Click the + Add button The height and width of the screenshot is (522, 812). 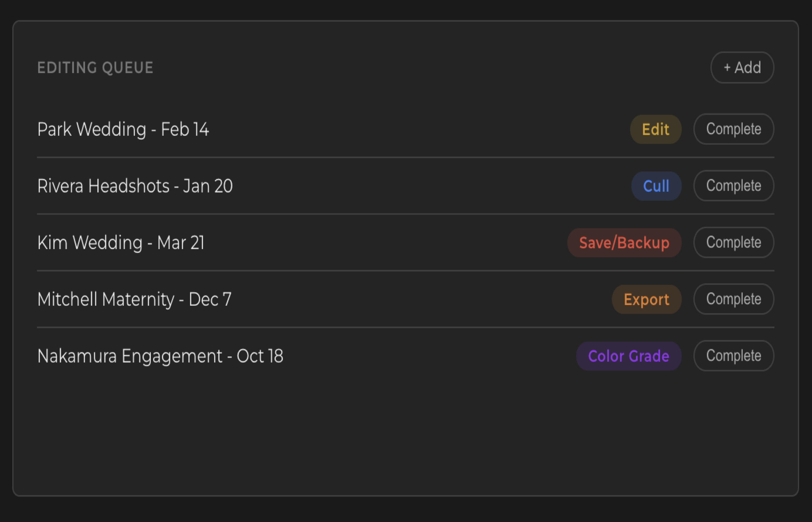pos(742,68)
